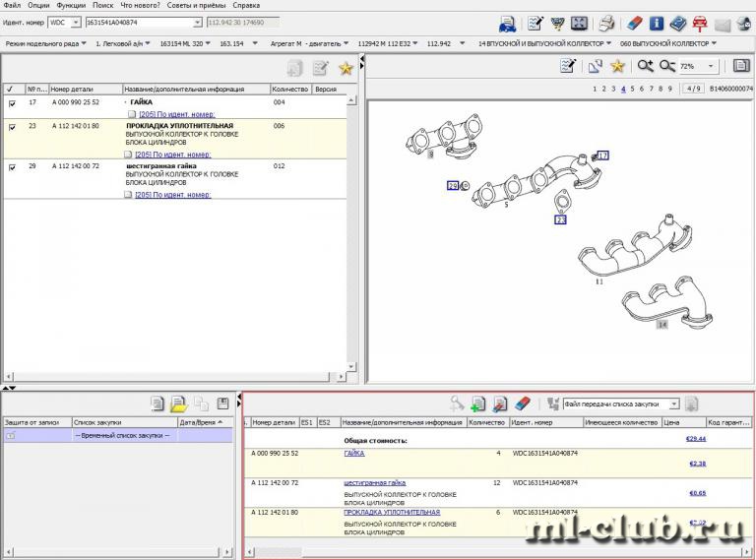
Task: Uncheck the checkbox for part number 17
Action: pos(12,102)
